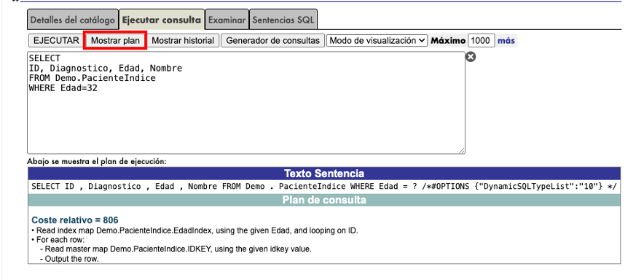Open the Examinar tab
The image size is (644, 280).
(x=227, y=20)
